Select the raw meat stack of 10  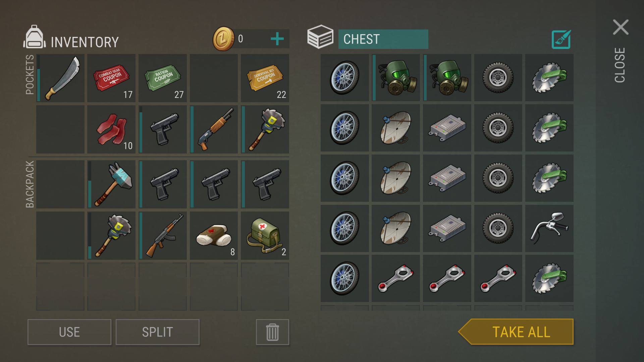tap(111, 129)
